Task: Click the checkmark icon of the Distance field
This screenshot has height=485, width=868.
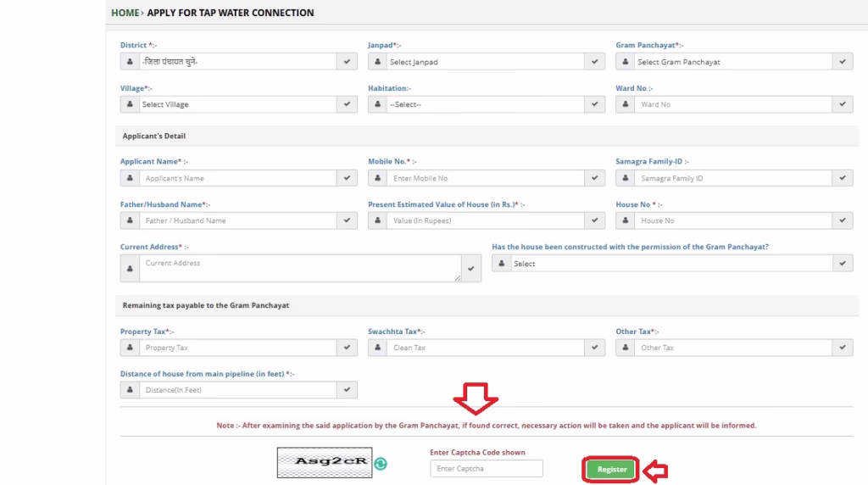Action: 347,390
